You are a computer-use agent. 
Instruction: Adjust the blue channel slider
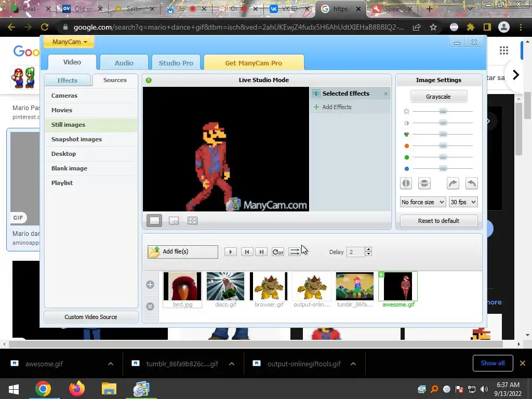click(443, 169)
